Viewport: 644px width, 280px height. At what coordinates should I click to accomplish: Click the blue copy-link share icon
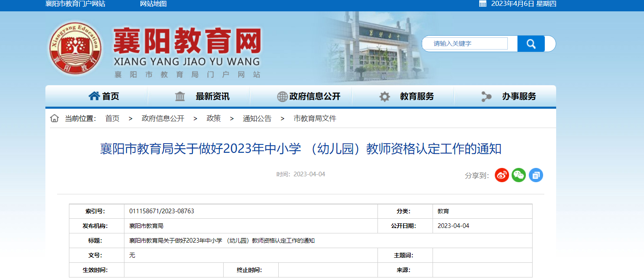tap(536, 175)
